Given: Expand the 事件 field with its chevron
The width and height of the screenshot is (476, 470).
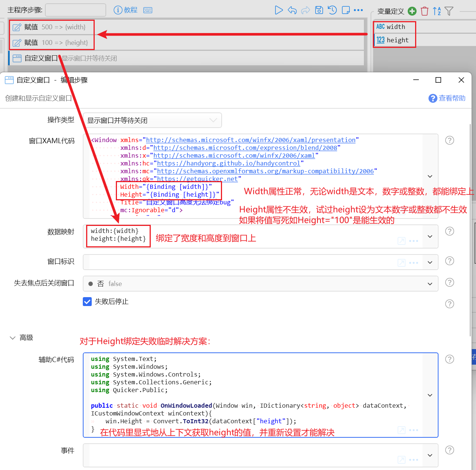Looking at the screenshot, I should (x=430, y=455).
